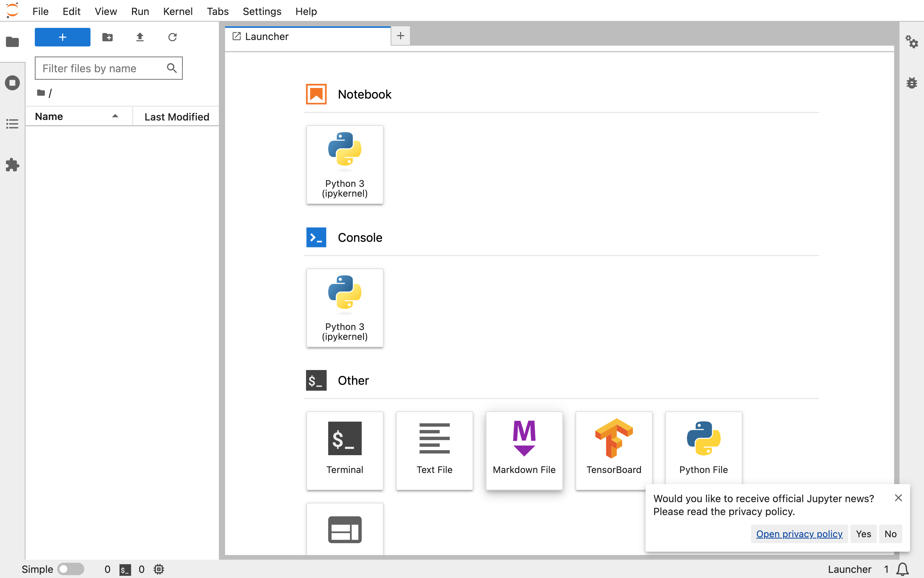Click the kernel chip icon in status bar
The image size is (924, 578).
[159, 569]
